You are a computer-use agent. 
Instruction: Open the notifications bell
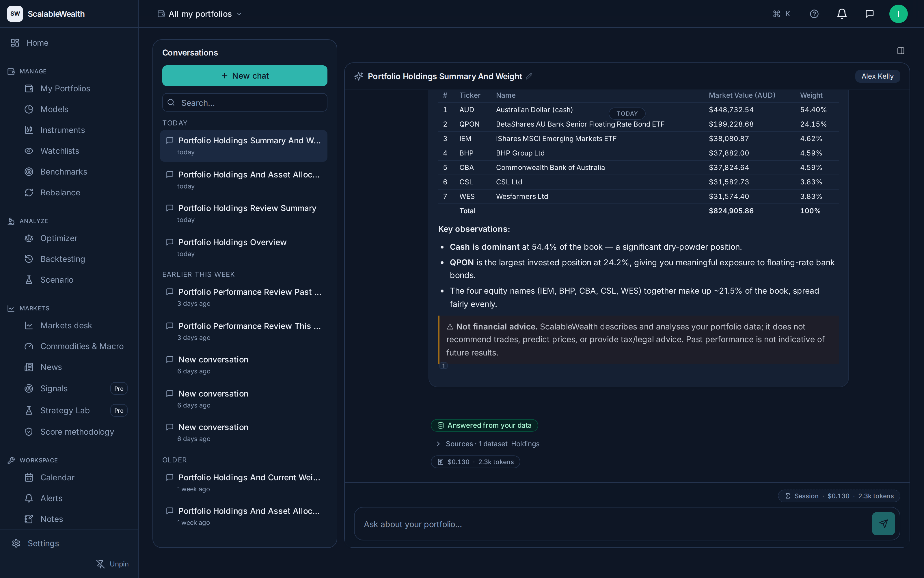point(842,14)
